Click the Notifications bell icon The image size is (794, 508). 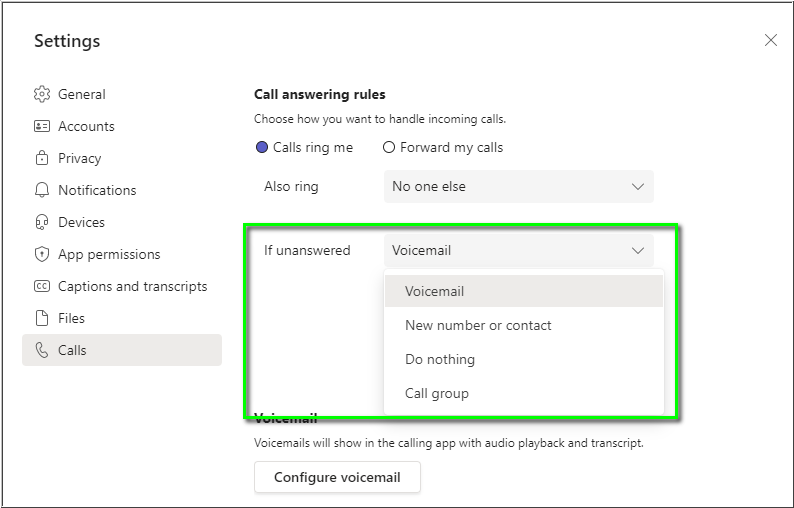[42, 190]
